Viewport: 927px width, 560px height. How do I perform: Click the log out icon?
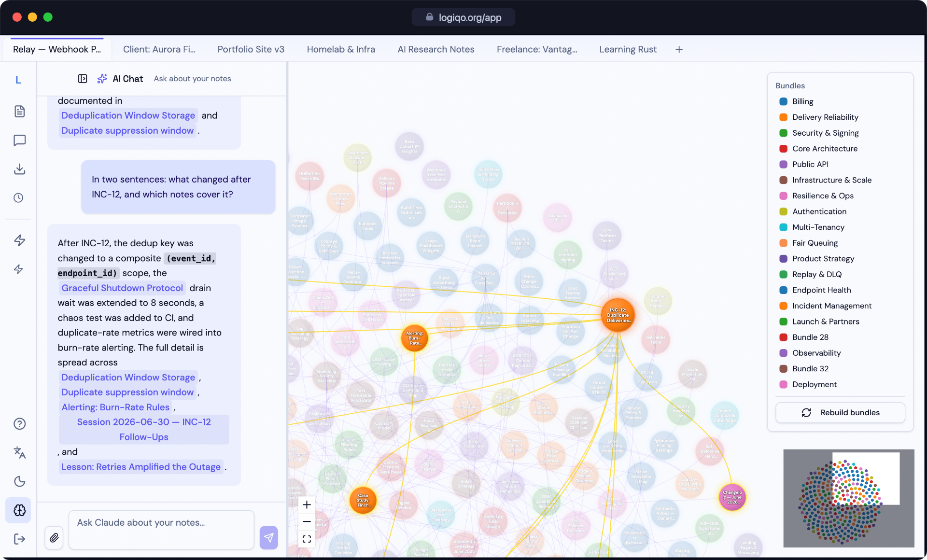click(x=19, y=539)
